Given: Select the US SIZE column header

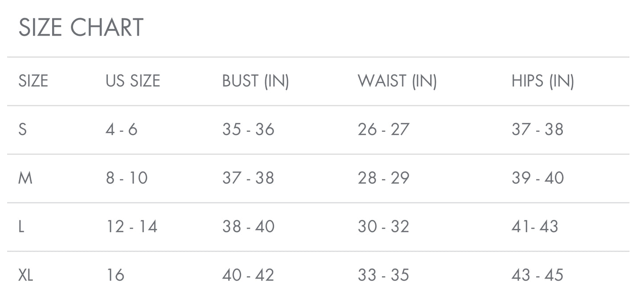Looking at the screenshot, I should 133,81.
